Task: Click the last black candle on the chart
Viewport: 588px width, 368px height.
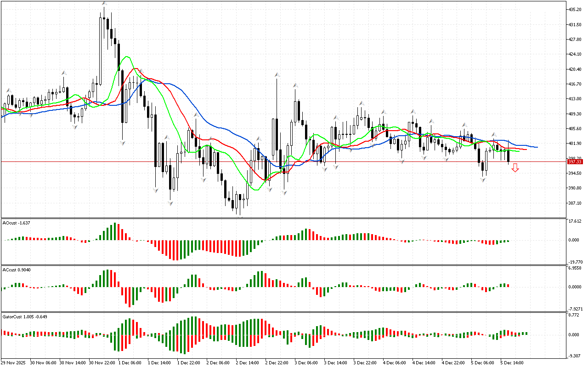Action: [x=509, y=156]
